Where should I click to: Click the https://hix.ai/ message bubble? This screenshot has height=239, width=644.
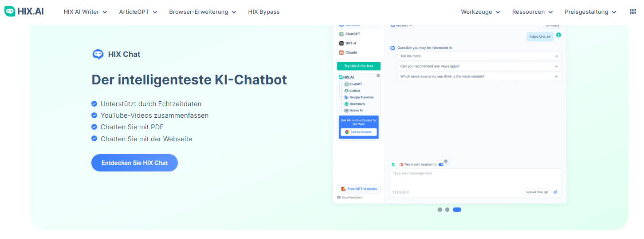(x=540, y=37)
